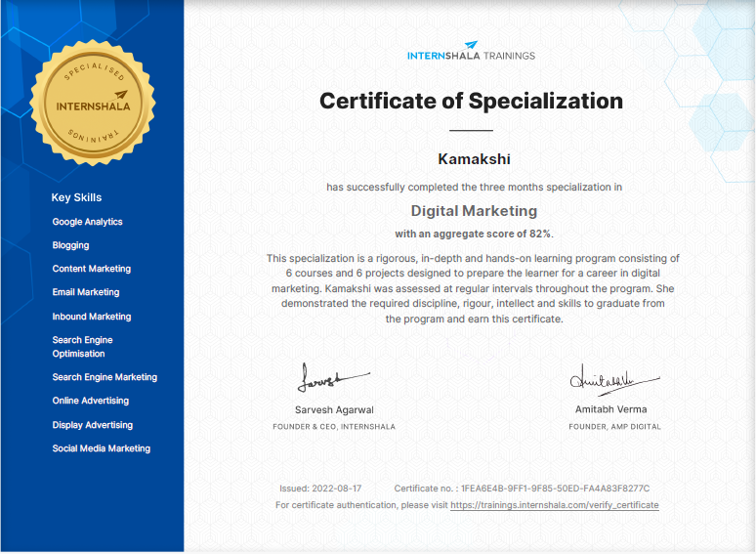Click the 'Inbound Marketing' skill

92,317
